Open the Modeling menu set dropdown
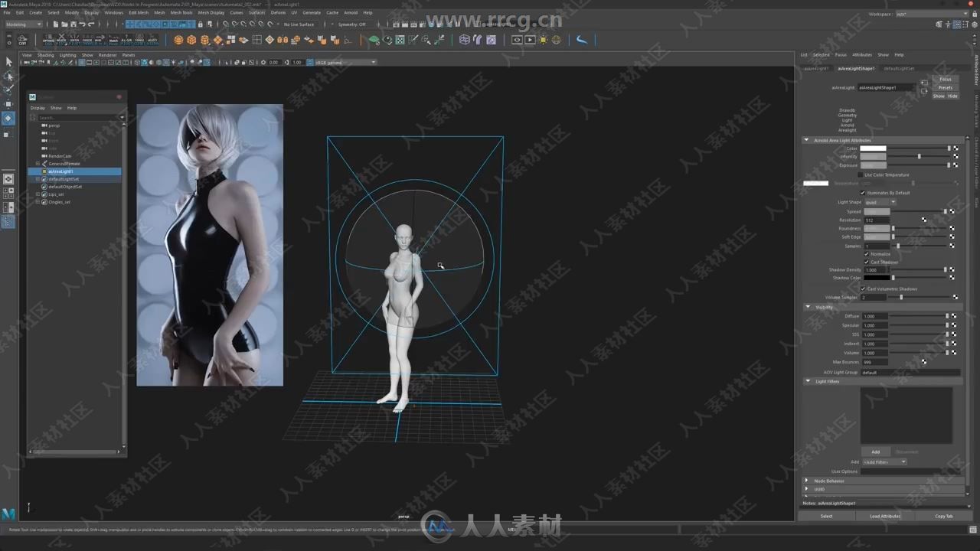 click(24, 24)
